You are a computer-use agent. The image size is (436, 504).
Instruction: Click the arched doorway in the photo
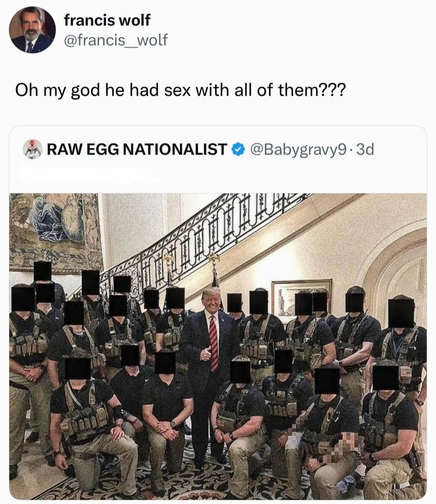click(397, 269)
